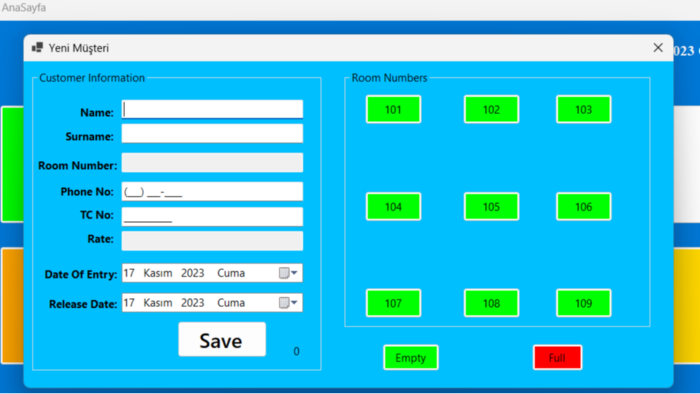
Task: Close the Yeni Müşteri dialog
Action: 658,48
